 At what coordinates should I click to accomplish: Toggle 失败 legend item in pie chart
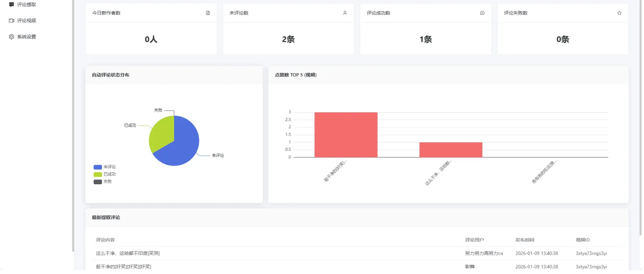click(x=103, y=182)
